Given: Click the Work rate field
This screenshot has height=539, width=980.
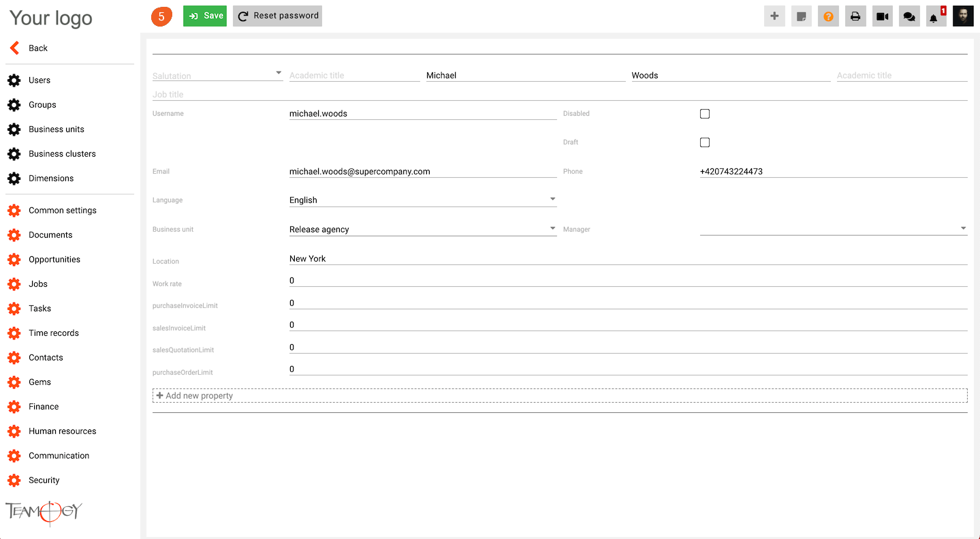Looking at the screenshot, I should 629,281.
